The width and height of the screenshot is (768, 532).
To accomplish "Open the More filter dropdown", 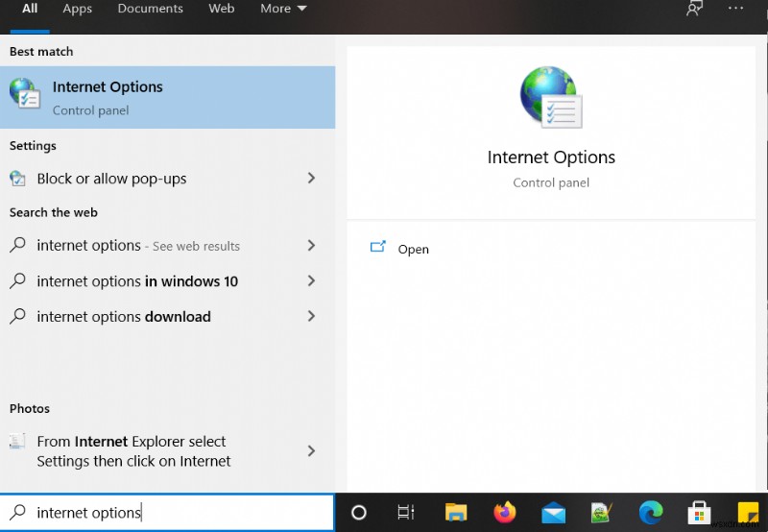I will [283, 9].
